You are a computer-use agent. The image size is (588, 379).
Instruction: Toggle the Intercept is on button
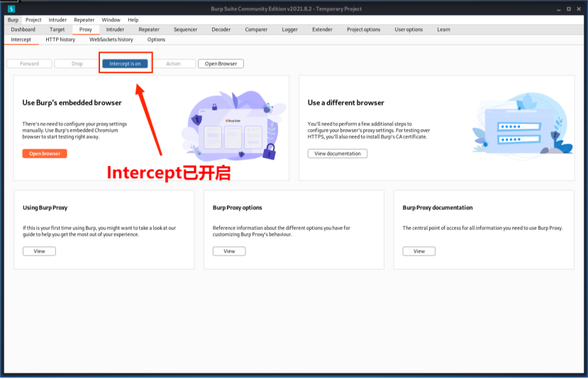coord(125,64)
